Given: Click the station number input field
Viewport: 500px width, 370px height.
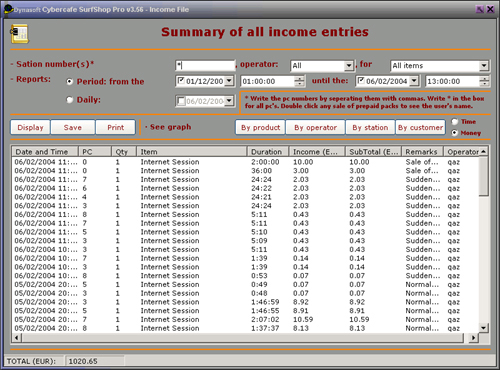Looking at the screenshot, I should pyautogui.click(x=205, y=65).
